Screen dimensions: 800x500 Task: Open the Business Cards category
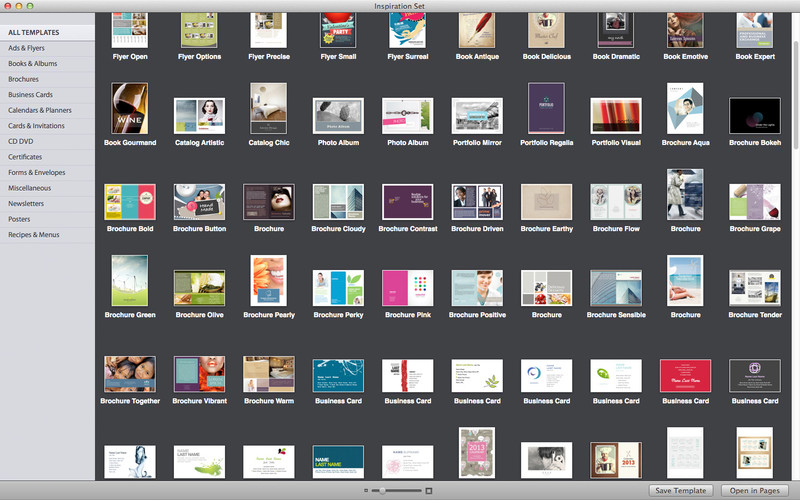pyautogui.click(x=30, y=94)
